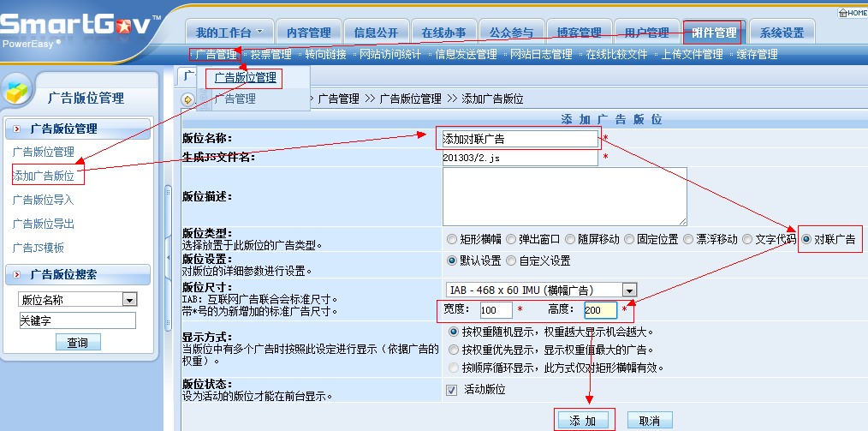
Task: Click the 缓存管理 submenu item
Action: [757, 55]
